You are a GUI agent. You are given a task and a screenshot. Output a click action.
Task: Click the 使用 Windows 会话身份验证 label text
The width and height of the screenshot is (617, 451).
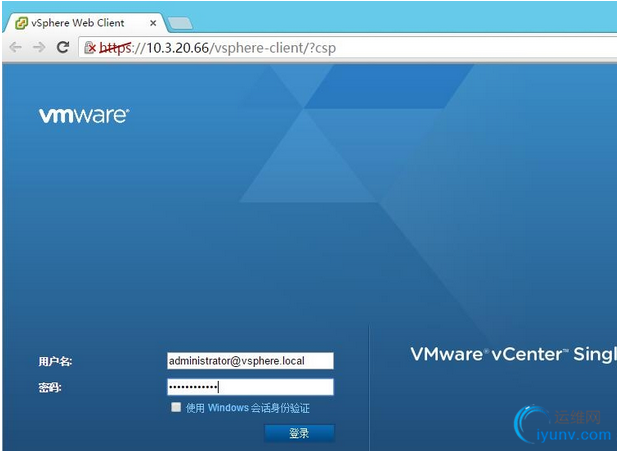click(x=248, y=408)
